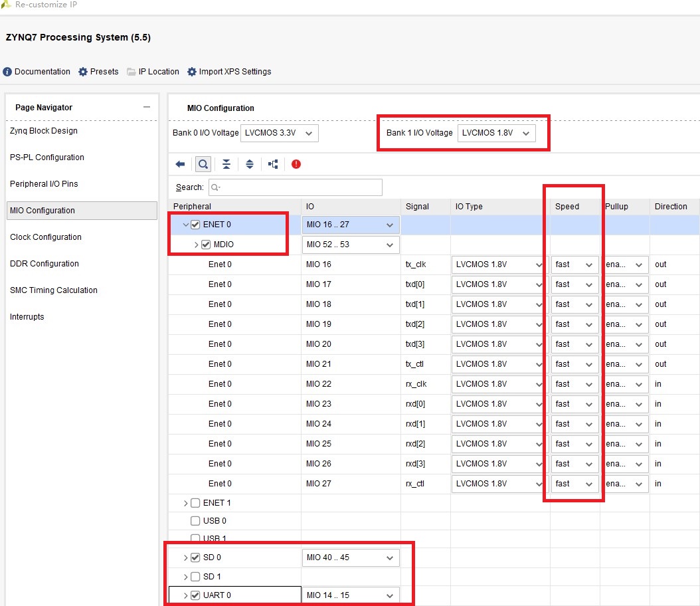
Task: Uncheck the ENET 0 checkbox
Action: [x=195, y=225]
